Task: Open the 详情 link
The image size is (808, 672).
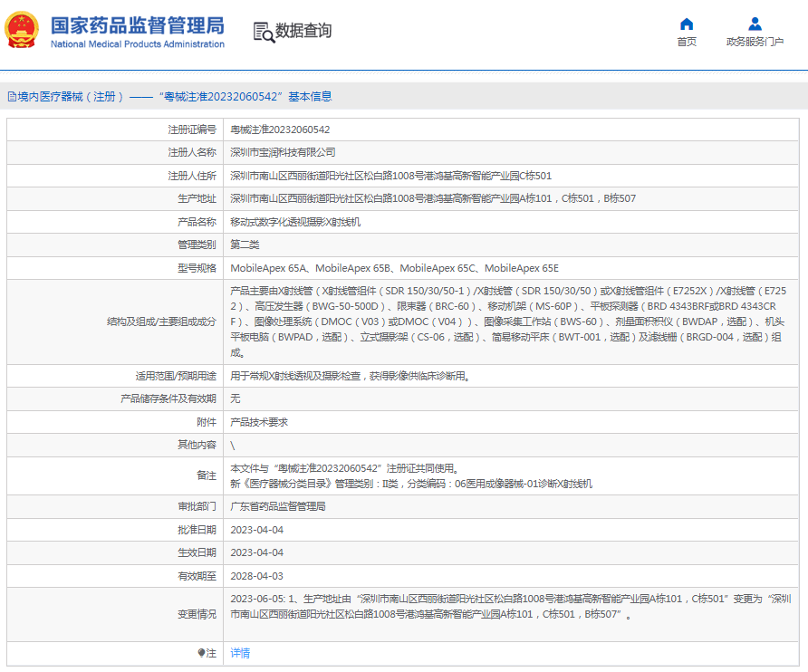Action: [240, 653]
